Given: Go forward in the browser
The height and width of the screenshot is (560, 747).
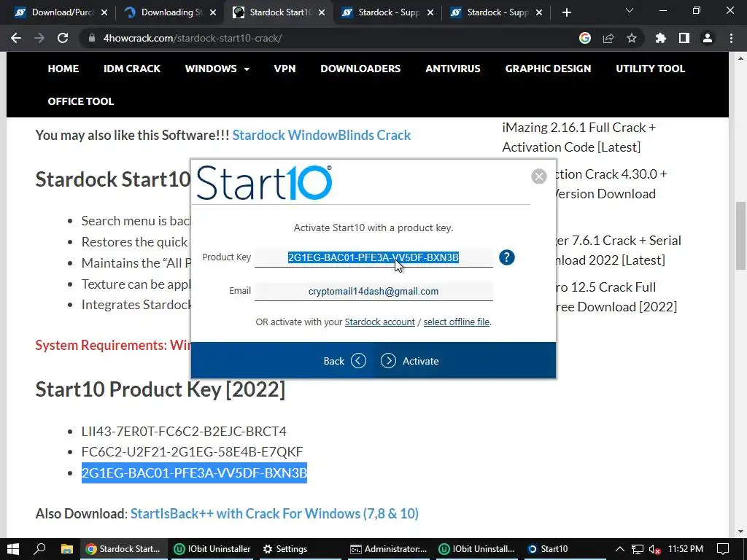Looking at the screenshot, I should click(x=39, y=38).
